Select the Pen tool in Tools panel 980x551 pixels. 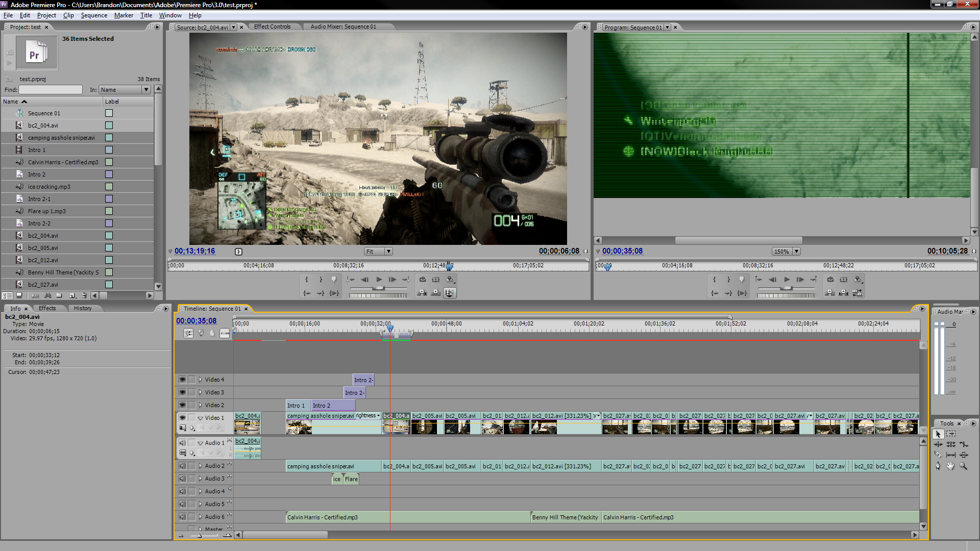pyautogui.click(x=938, y=466)
